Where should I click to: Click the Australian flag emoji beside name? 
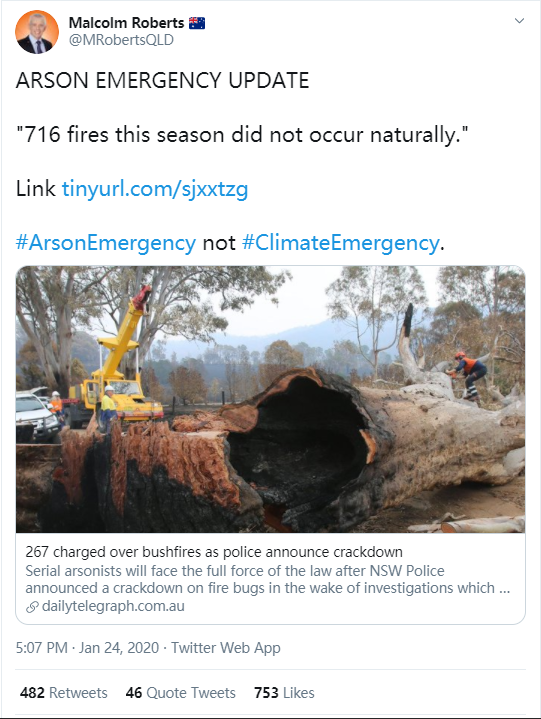point(197,23)
